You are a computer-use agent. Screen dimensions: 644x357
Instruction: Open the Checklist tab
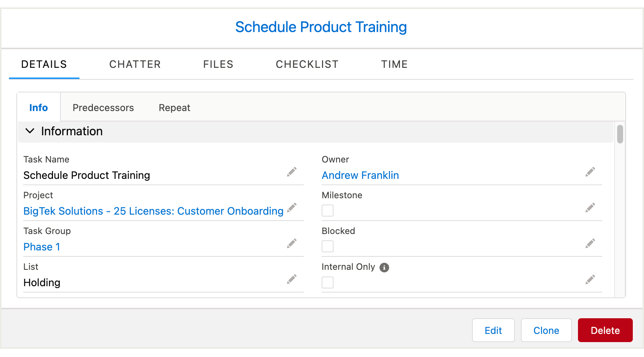click(307, 64)
